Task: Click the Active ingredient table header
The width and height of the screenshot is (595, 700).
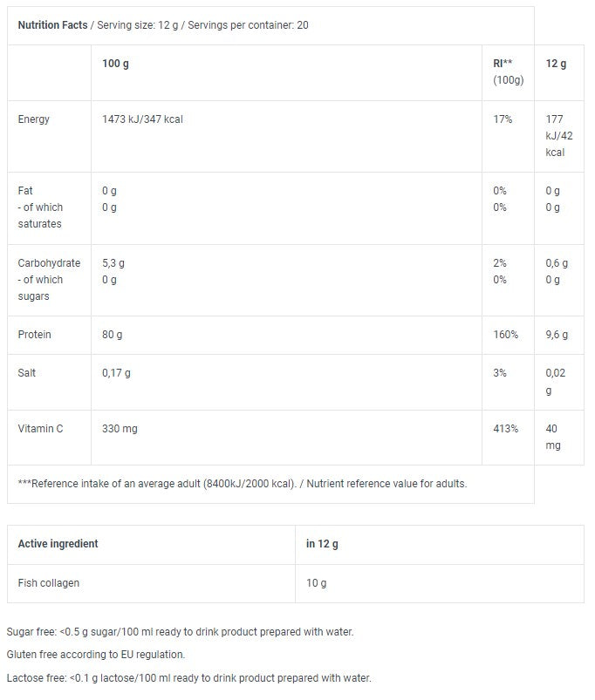Action: tap(58, 544)
